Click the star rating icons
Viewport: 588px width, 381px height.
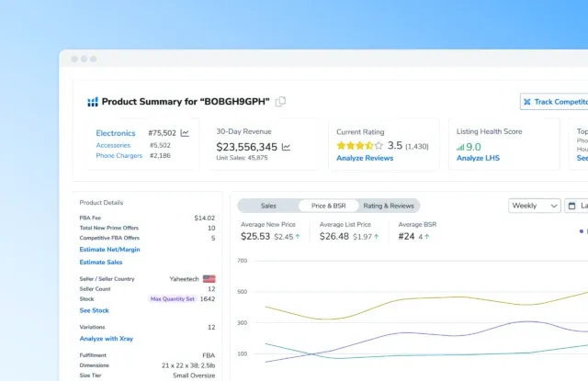pos(359,146)
